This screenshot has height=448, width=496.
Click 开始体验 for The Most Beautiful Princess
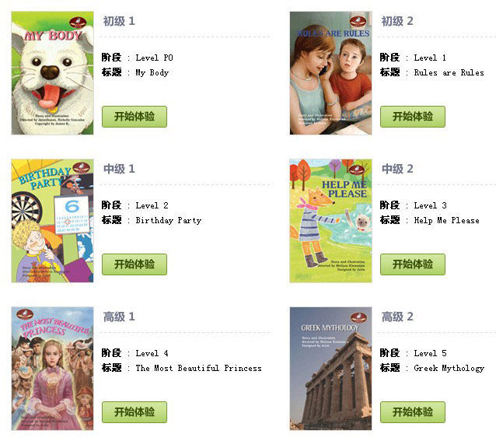pyautogui.click(x=134, y=412)
